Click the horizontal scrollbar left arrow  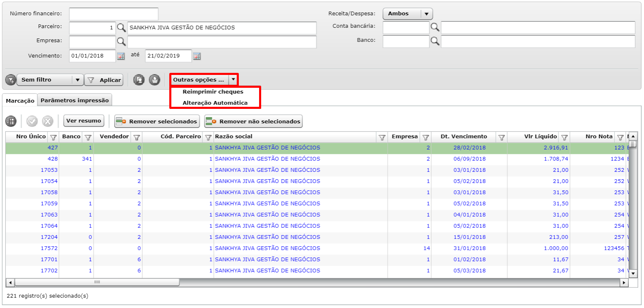click(10, 282)
